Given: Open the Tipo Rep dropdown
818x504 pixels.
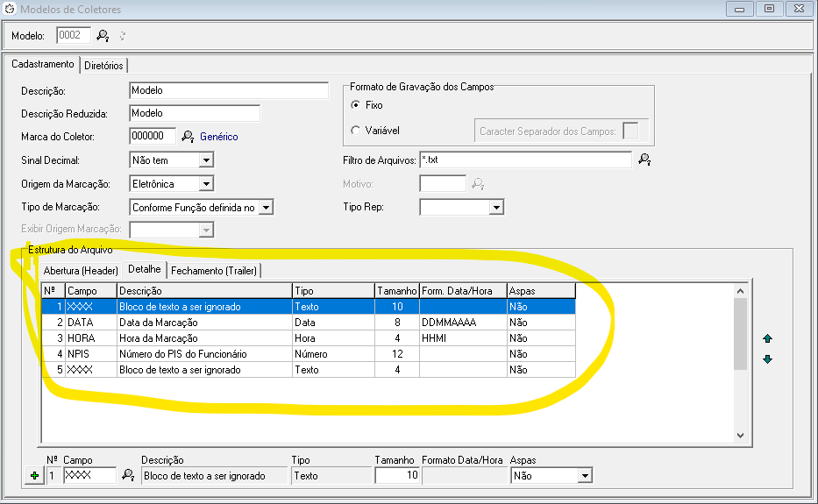Looking at the screenshot, I should click(496, 208).
